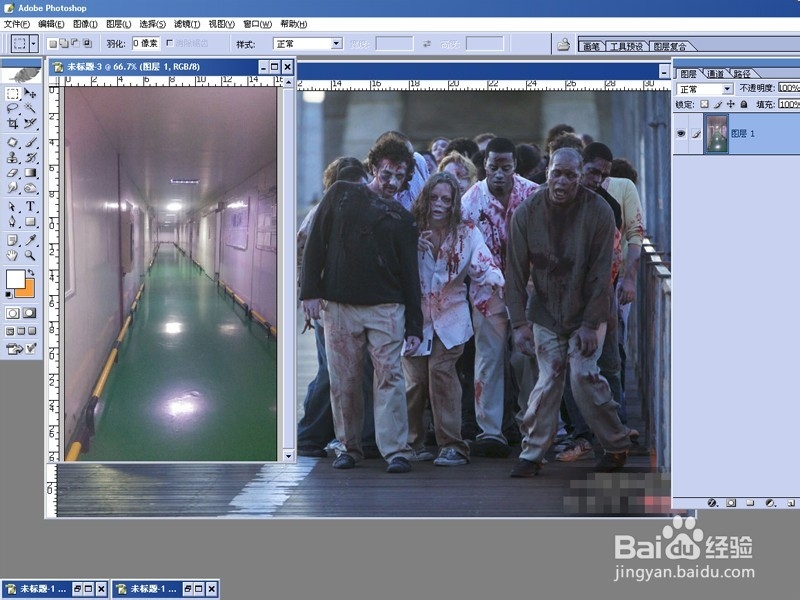
Task: Select the Gradient tool
Action: pos(30,173)
